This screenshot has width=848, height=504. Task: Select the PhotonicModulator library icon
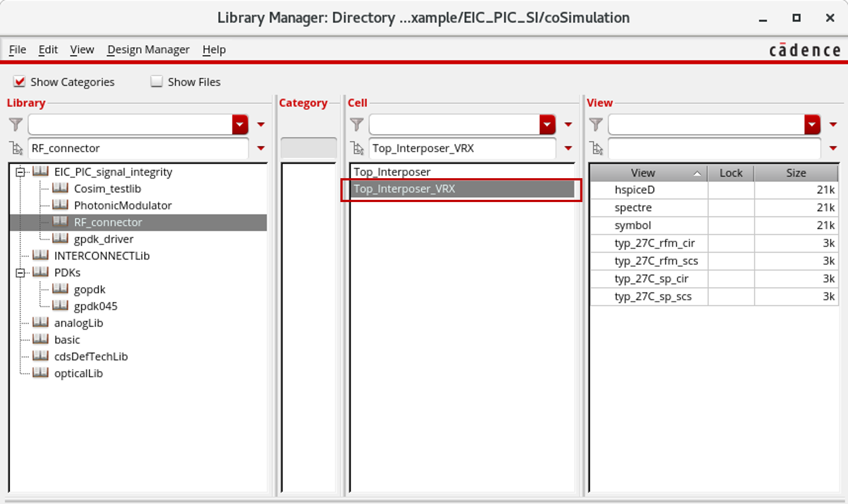coord(61,205)
